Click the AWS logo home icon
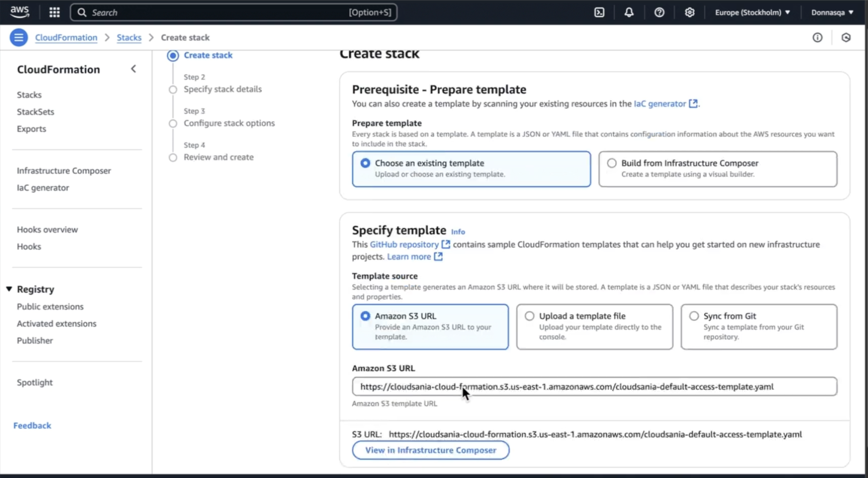Screen dimensions: 868x478 [20, 12]
